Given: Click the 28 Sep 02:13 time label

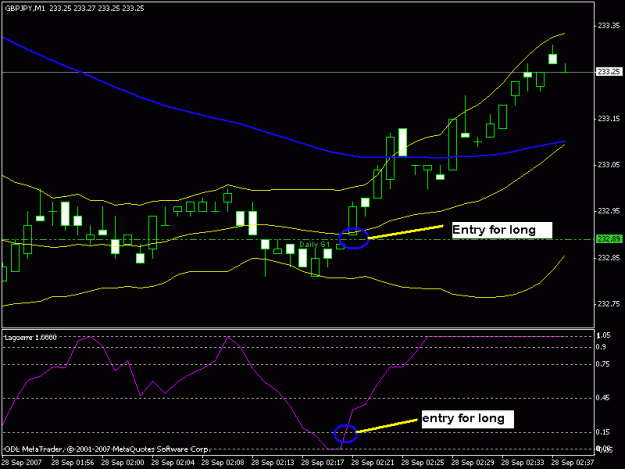Looking at the screenshot, I should (273, 463).
